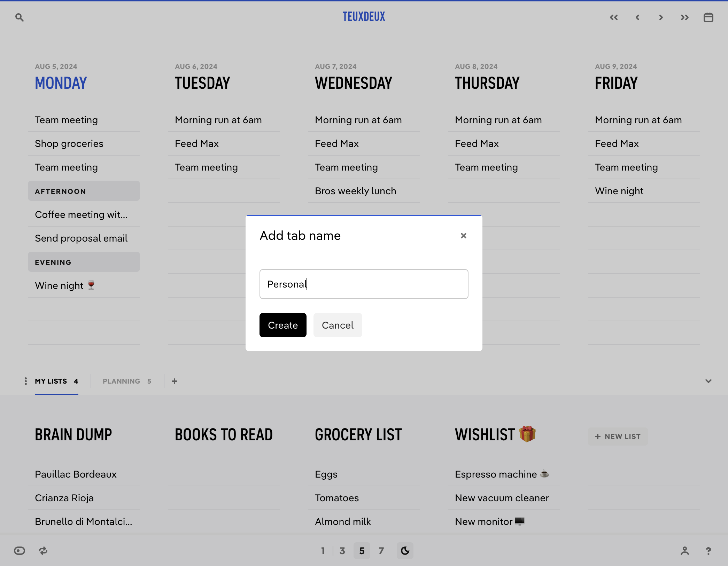This screenshot has width=728, height=566.
Task: Toggle the visibility eye icon at bottom-left
Action: point(20,551)
